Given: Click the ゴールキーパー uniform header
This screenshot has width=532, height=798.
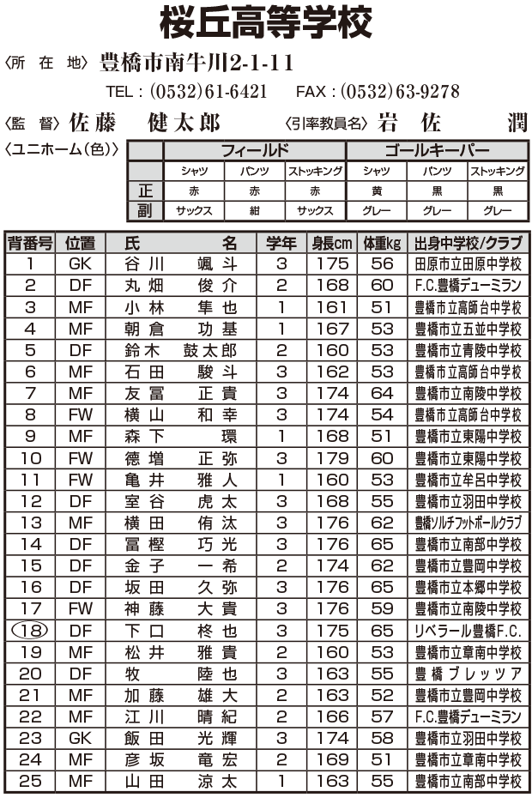Looking at the screenshot, I should point(437,151).
